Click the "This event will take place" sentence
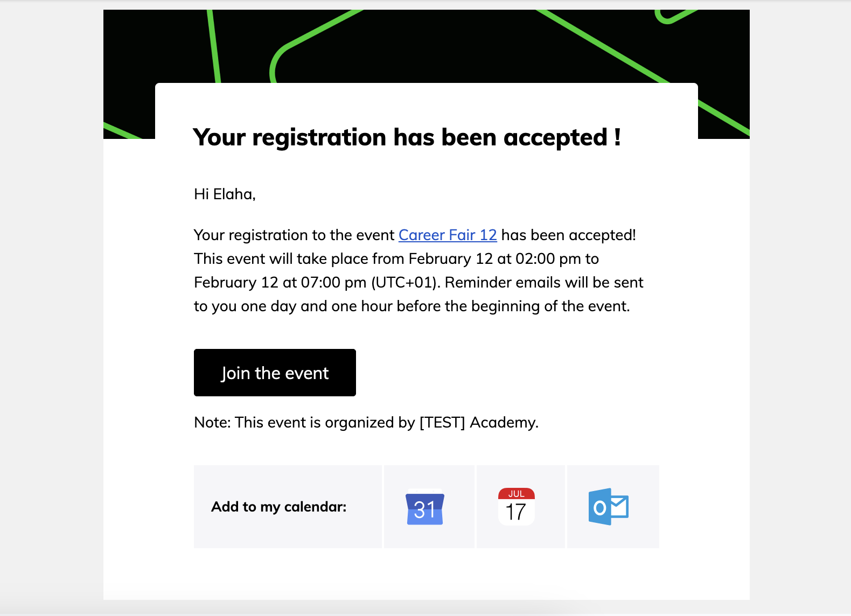The width and height of the screenshot is (851, 616). coord(396,259)
